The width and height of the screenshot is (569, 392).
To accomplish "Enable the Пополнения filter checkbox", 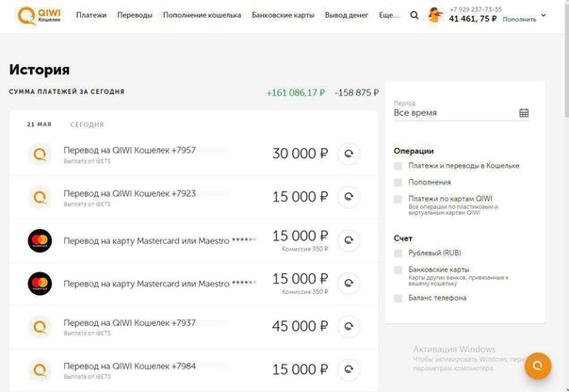I will [x=398, y=182].
